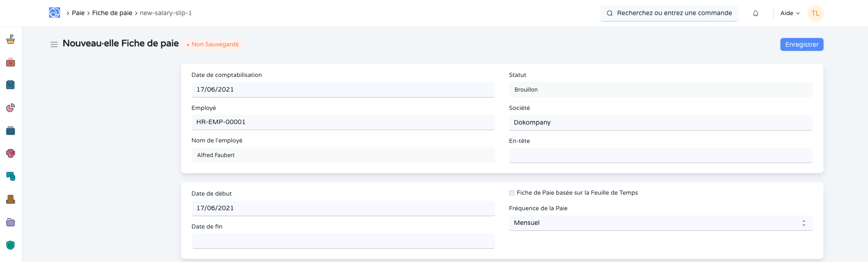Go to home via app logo
The image size is (868, 262).
[55, 13]
